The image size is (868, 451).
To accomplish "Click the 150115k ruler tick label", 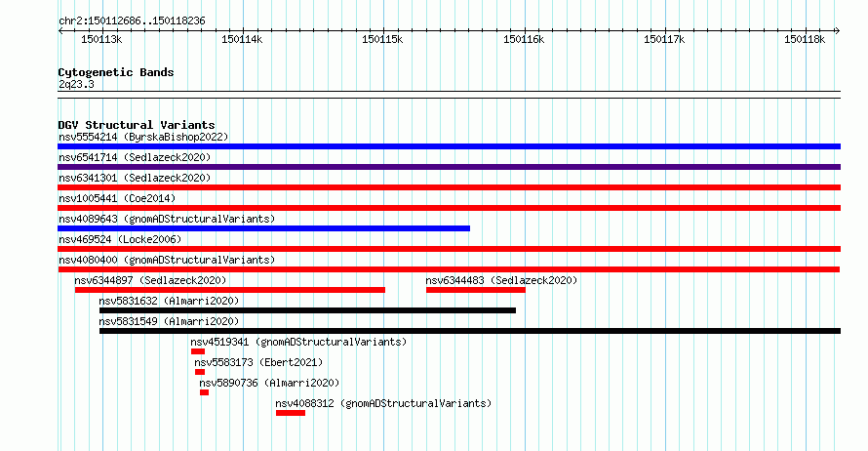I will (383, 40).
